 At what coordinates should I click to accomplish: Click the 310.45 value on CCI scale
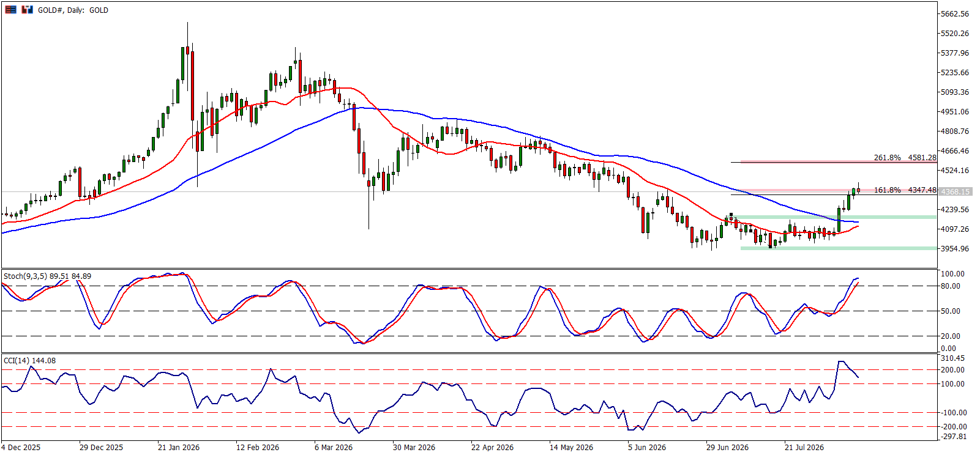coord(952,358)
